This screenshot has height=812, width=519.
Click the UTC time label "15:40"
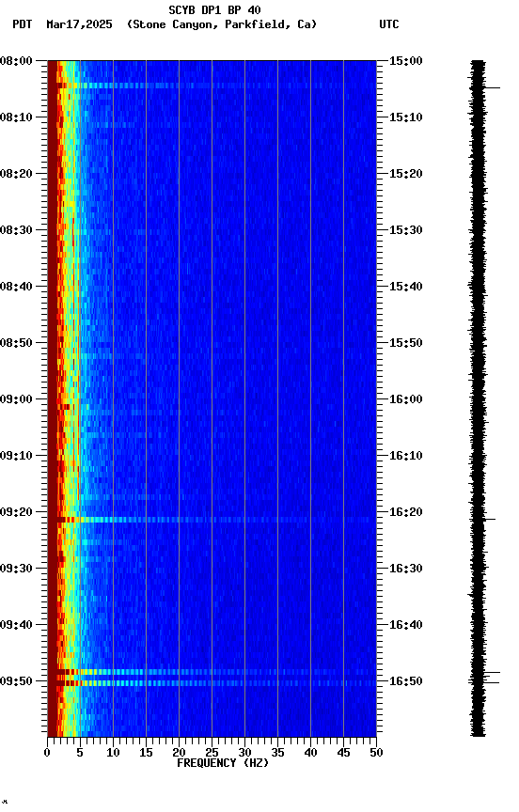(405, 287)
